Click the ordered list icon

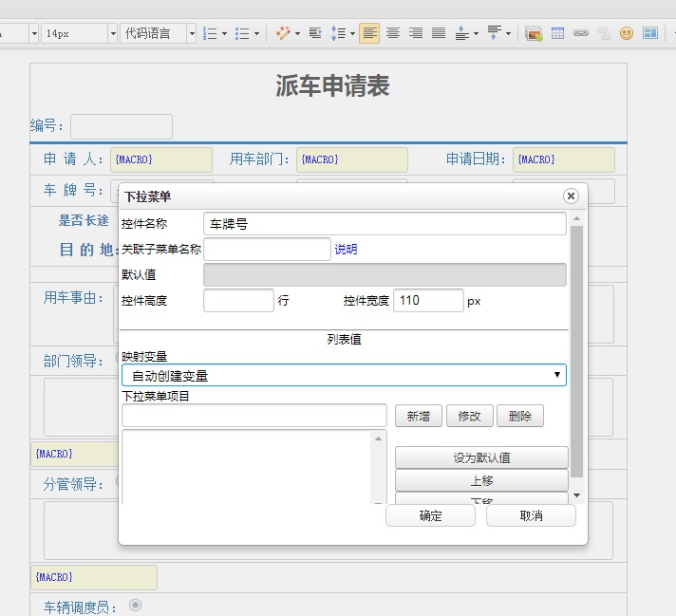(x=211, y=33)
